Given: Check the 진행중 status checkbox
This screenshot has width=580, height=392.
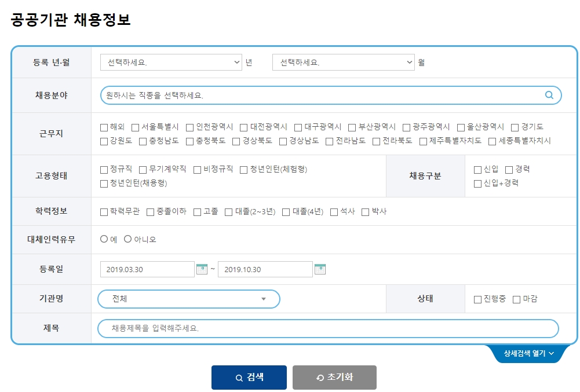Looking at the screenshot, I should click(x=477, y=299).
